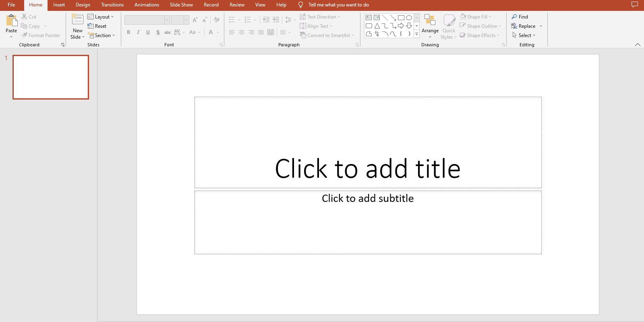Collapse the ribbon with the chevron
The height and width of the screenshot is (322, 644).
638,45
